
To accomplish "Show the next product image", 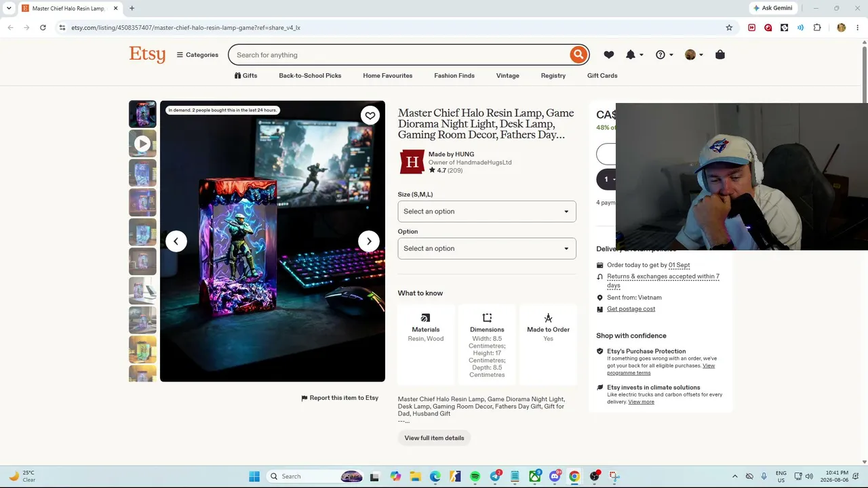I will pyautogui.click(x=369, y=241).
